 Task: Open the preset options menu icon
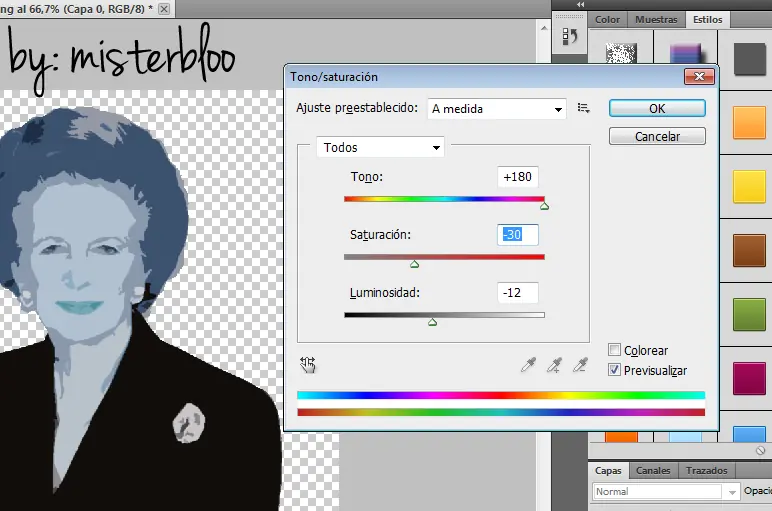(x=583, y=108)
